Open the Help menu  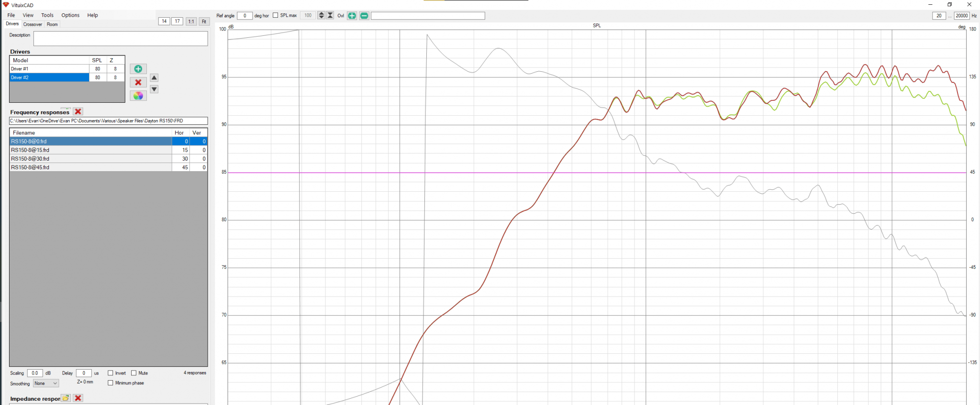coord(92,15)
